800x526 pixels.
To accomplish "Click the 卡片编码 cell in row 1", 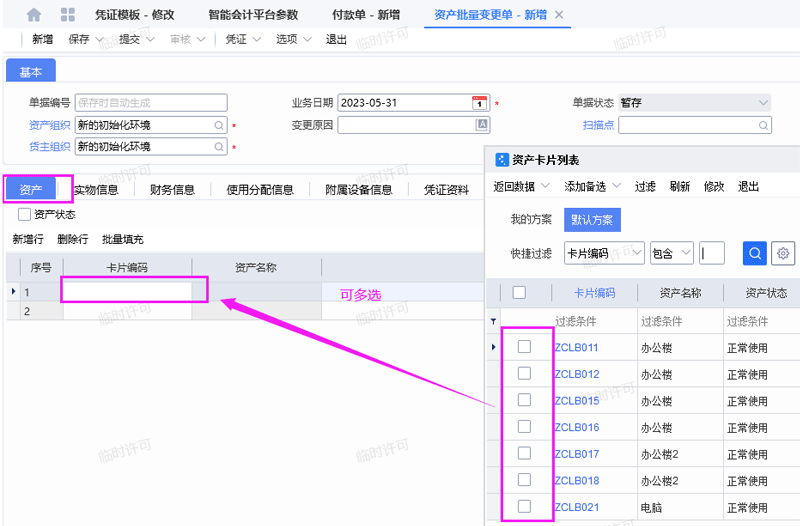I will 128,291.
